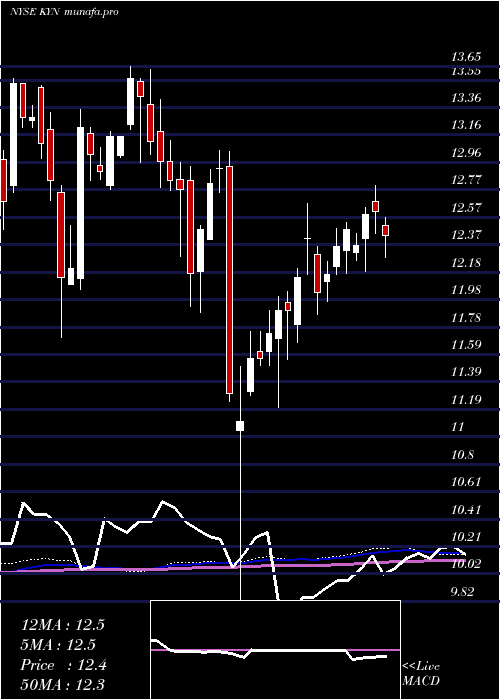Click the 12MA : 12.5 readout

point(63,625)
